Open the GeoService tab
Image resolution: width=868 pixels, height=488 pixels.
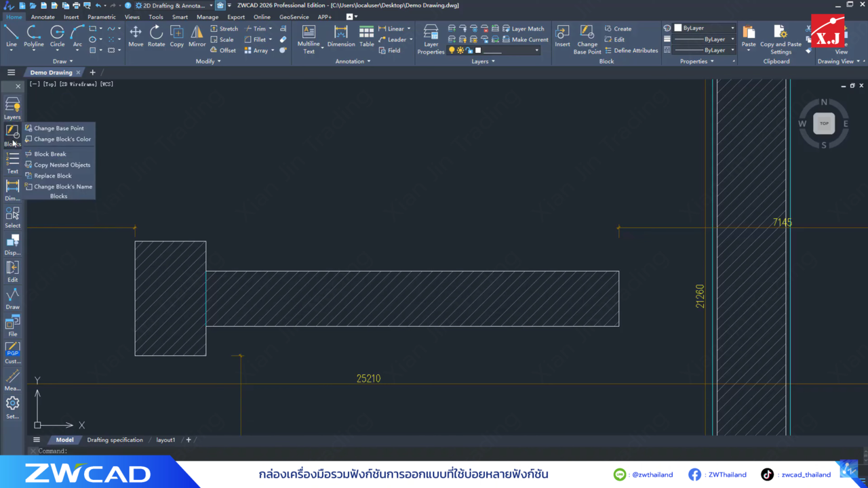[294, 17]
